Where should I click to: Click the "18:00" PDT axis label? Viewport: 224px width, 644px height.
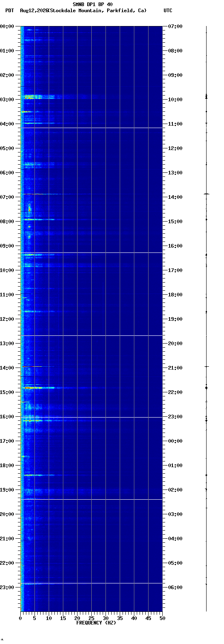click(x=7, y=466)
